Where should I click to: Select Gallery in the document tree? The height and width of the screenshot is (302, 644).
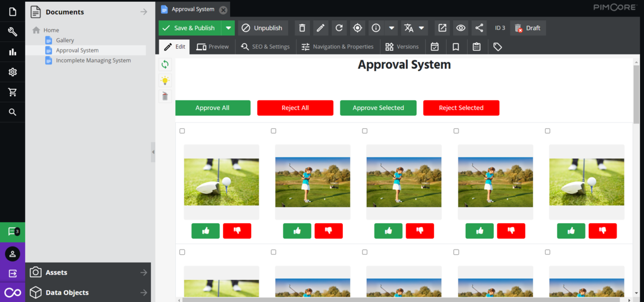coord(65,40)
